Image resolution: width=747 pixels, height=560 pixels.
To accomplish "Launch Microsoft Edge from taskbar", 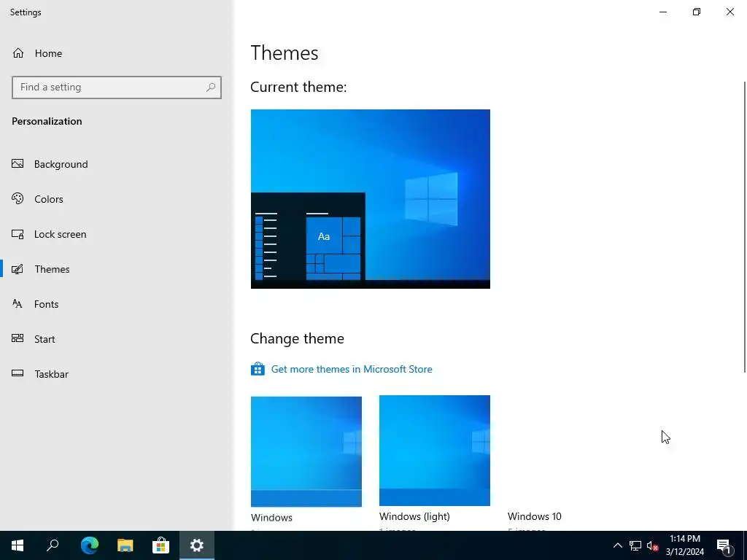I will (89, 545).
